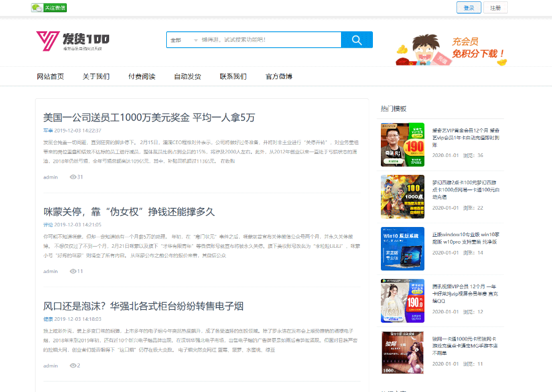The image size is (552, 392).
Task: Open article 咪蒙关停 靠伪女权挣钱
Action: coord(129,212)
